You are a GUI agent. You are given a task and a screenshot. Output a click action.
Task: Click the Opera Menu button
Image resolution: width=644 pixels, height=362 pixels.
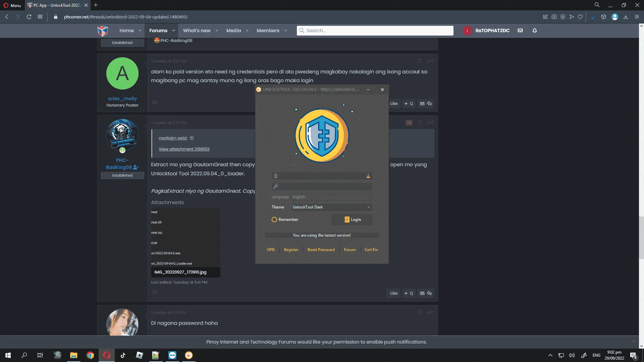(x=12, y=5)
